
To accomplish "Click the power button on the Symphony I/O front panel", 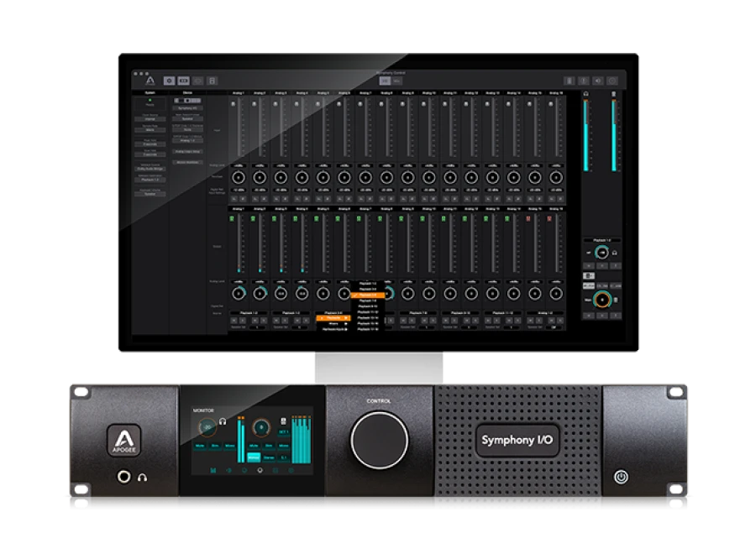I will [x=621, y=477].
